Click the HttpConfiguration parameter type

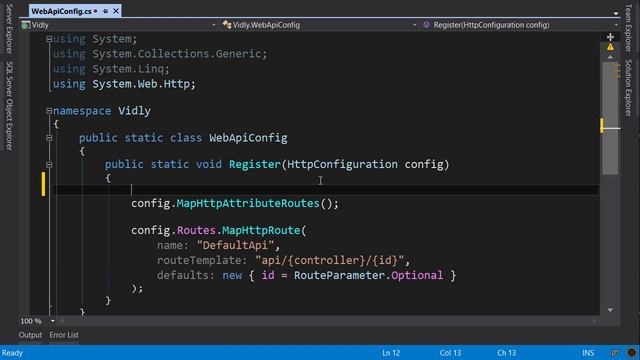pyautogui.click(x=342, y=164)
